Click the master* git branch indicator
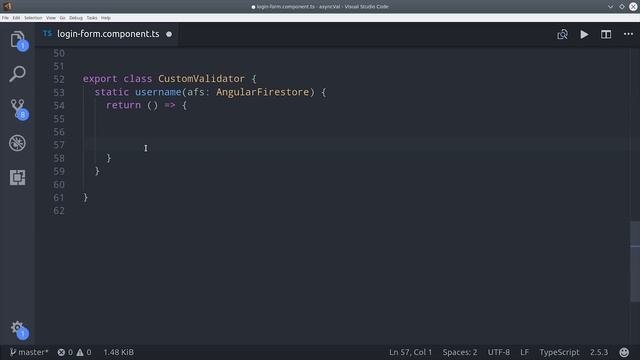This screenshot has height=360, width=640. 29,352
